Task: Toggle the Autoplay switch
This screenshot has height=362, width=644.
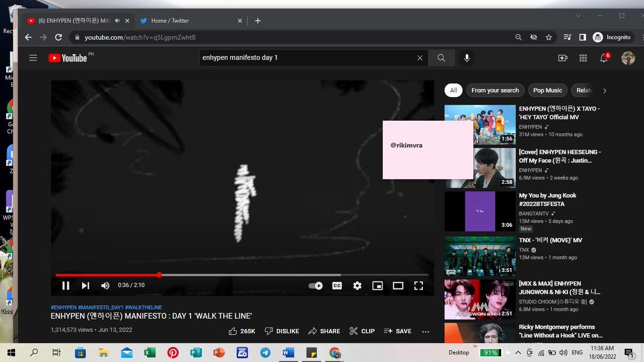Action: (316, 286)
